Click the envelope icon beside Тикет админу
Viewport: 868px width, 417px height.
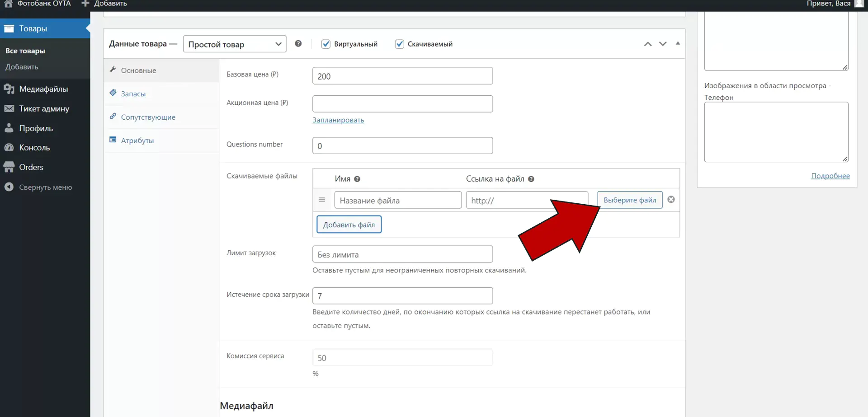[9, 108]
